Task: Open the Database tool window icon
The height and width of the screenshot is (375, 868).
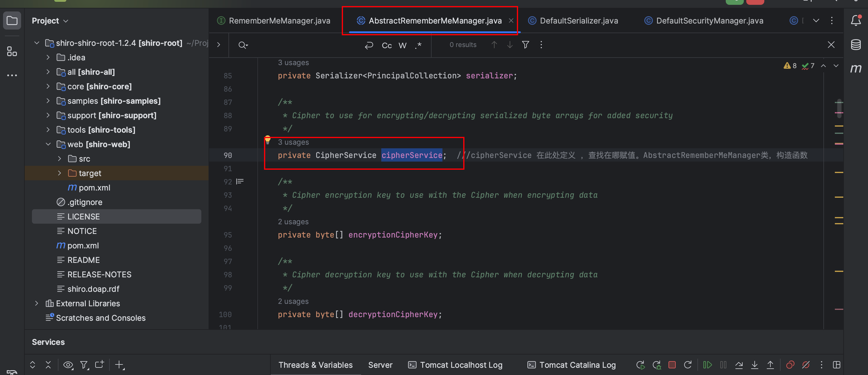Action: pyautogui.click(x=856, y=45)
